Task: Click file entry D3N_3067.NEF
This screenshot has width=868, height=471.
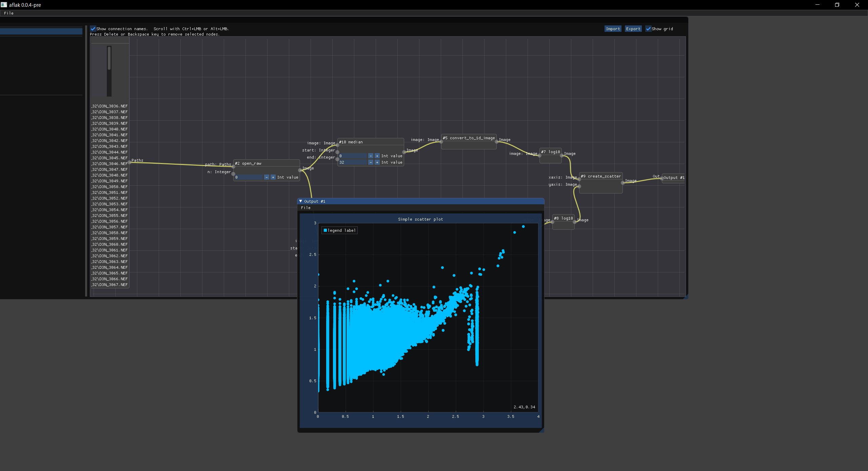Action: tap(109, 285)
